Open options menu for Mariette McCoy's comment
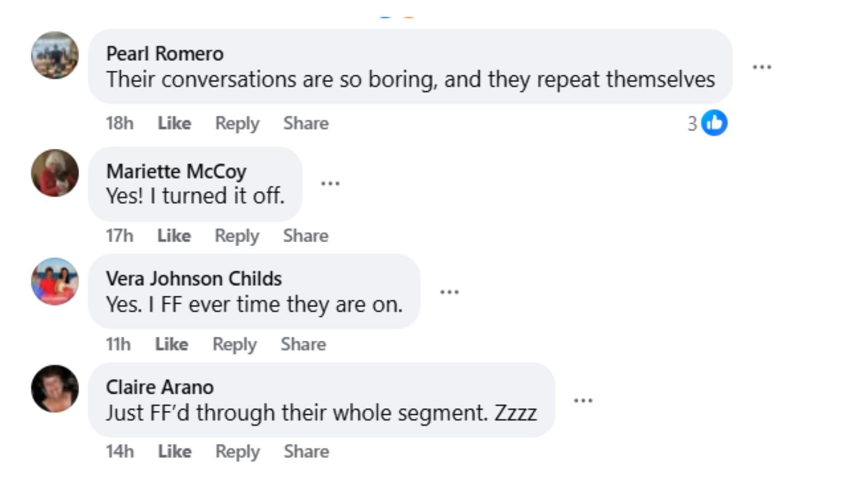 tap(330, 183)
